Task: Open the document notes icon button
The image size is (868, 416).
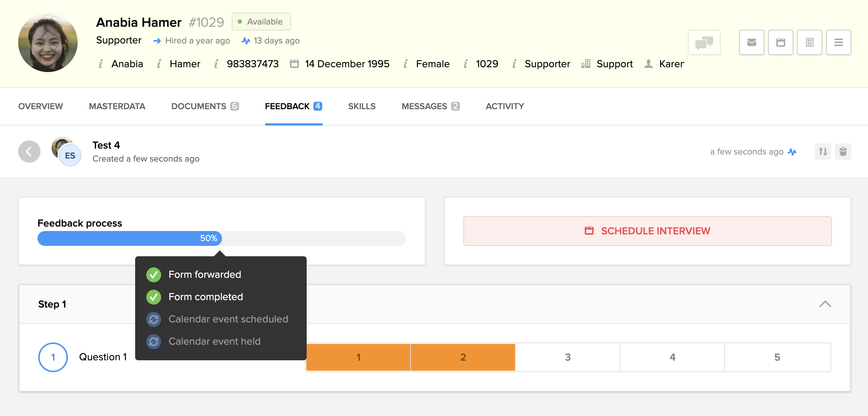Action: pyautogui.click(x=809, y=43)
